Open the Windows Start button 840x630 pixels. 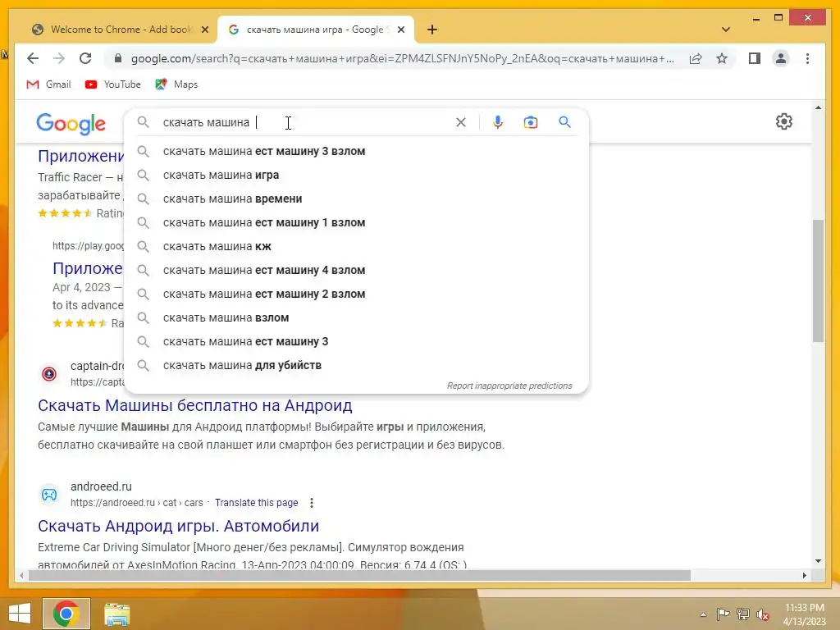(x=20, y=614)
